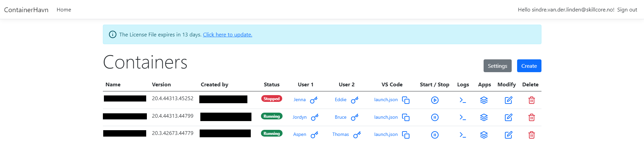The image size is (644, 143).
Task: Click the 'Click here to update' license link
Action: click(227, 34)
